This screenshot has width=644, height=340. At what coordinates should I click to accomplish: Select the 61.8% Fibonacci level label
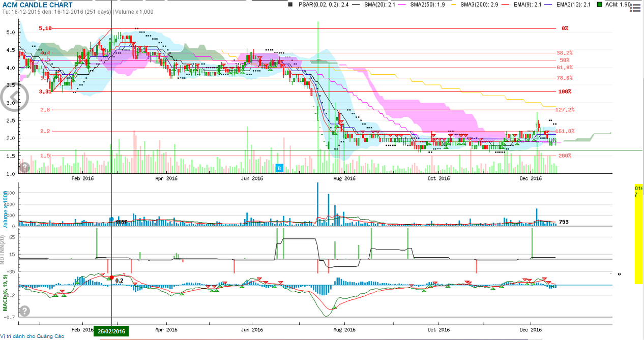tap(565, 67)
